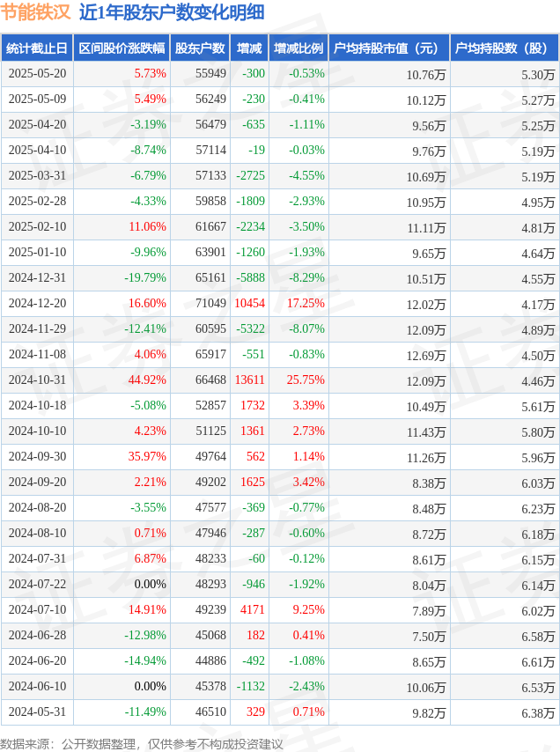Select the 2025-05-20 date cell
This screenshot has width=560, height=752.
point(37,73)
